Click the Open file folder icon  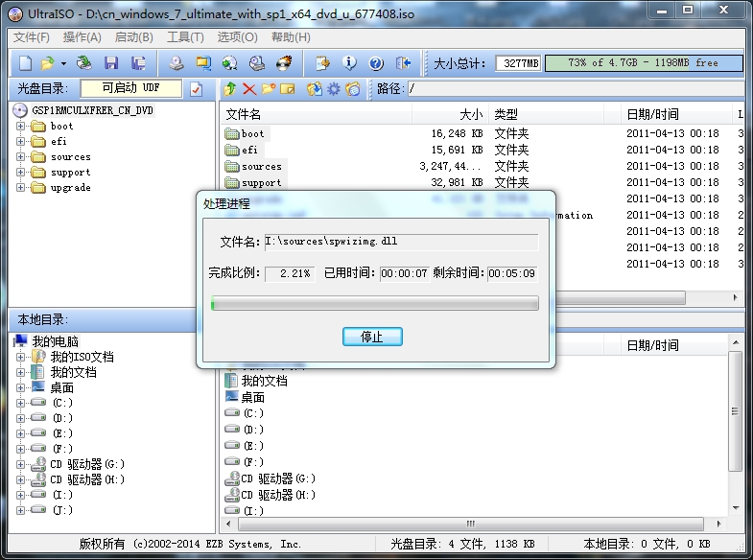pos(48,63)
